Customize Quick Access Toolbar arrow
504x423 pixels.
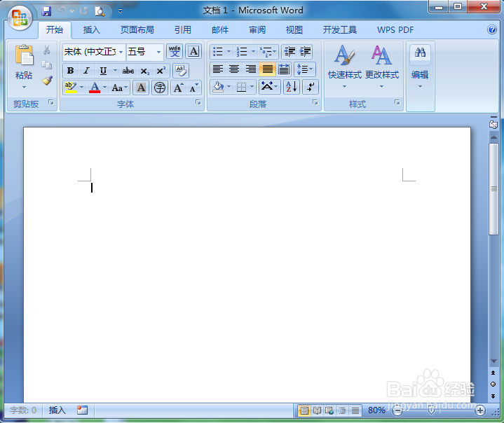coord(120,11)
